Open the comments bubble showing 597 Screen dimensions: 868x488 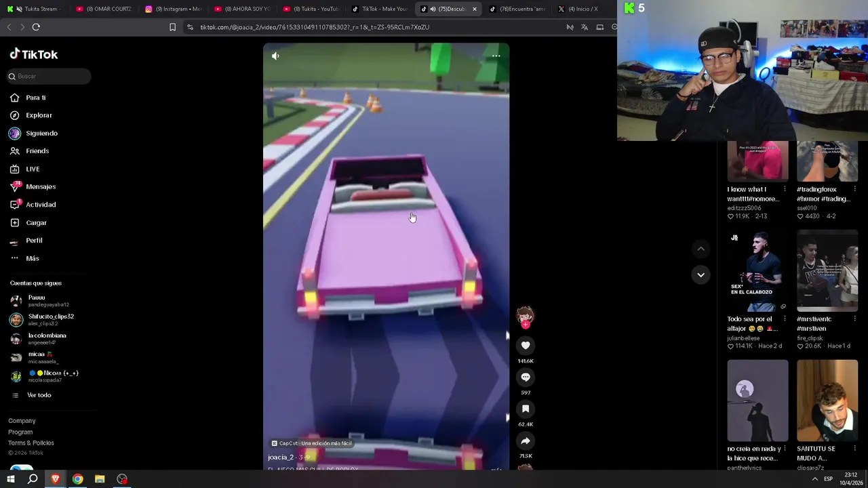[526, 378]
